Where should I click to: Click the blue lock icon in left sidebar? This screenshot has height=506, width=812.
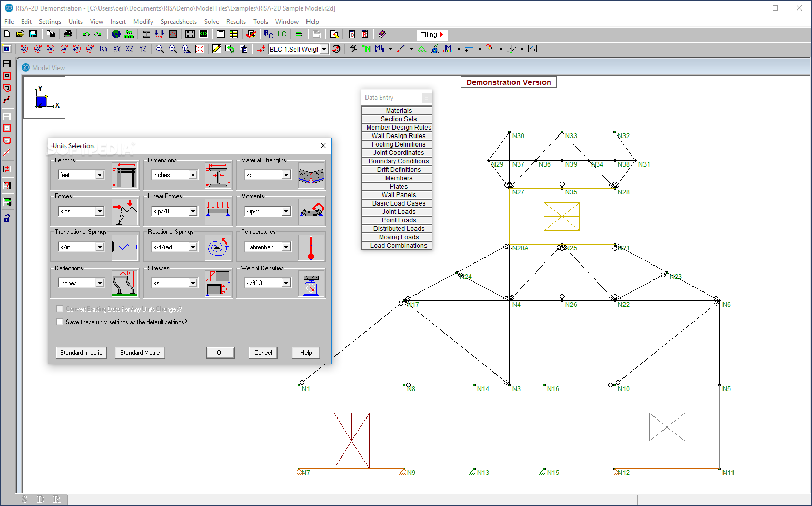(7, 218)
